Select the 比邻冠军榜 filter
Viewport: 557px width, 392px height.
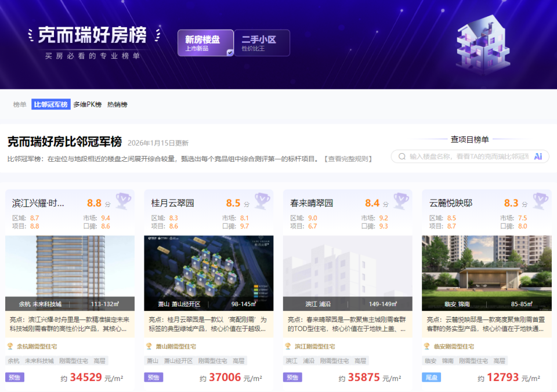click(52, 104)
